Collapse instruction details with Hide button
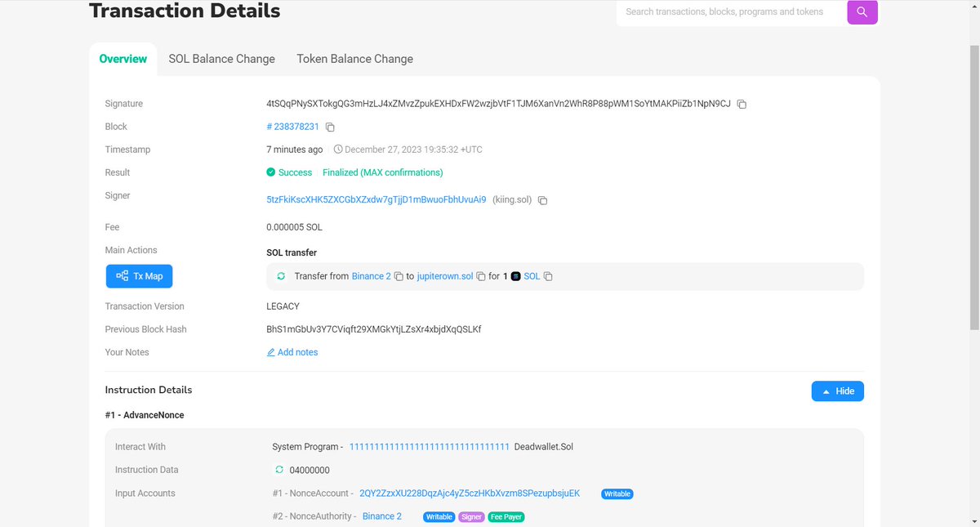 838,391
